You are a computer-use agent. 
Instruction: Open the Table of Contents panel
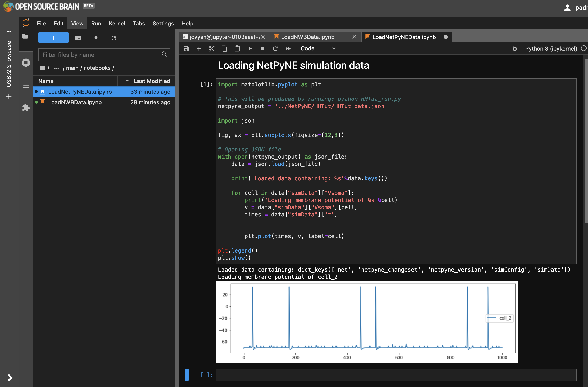point(26,85)
